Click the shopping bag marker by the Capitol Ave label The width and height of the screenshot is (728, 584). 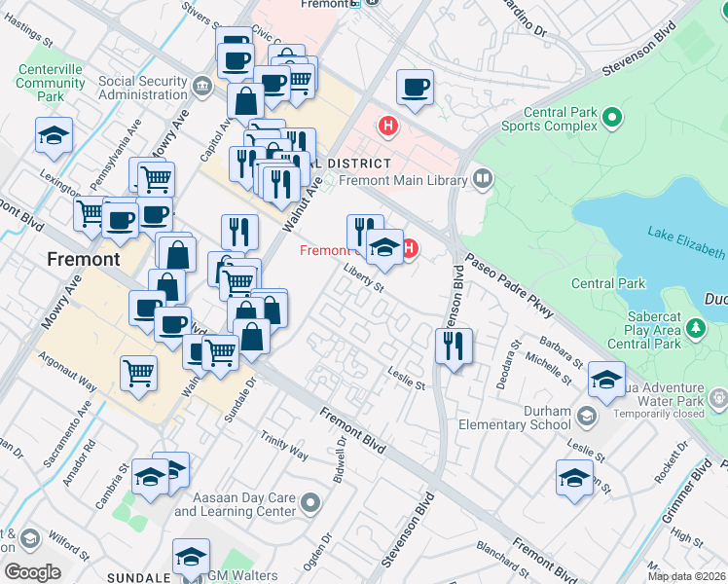point(246,101)
